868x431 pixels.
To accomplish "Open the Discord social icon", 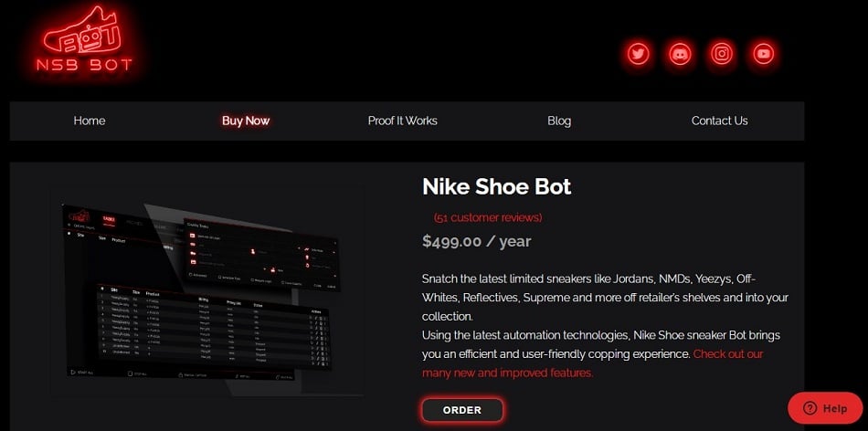I will point(680,54).
